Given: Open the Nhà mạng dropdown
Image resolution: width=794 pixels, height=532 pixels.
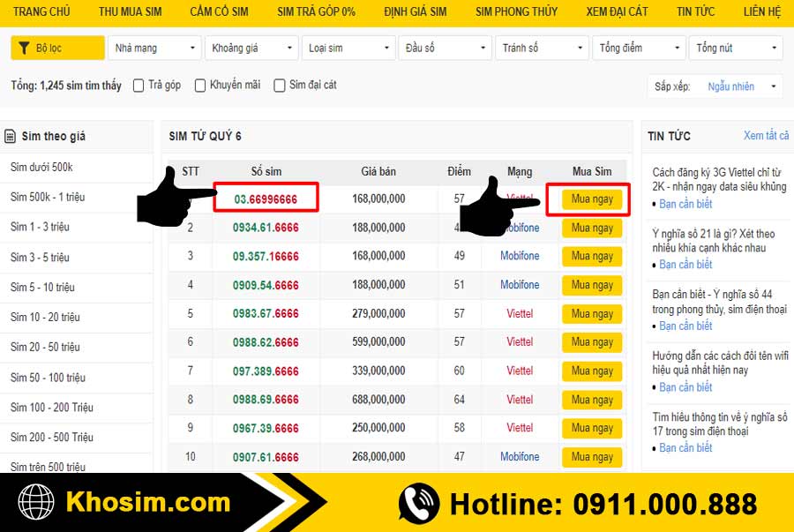Looking at the screenshot, I should 154,48.
